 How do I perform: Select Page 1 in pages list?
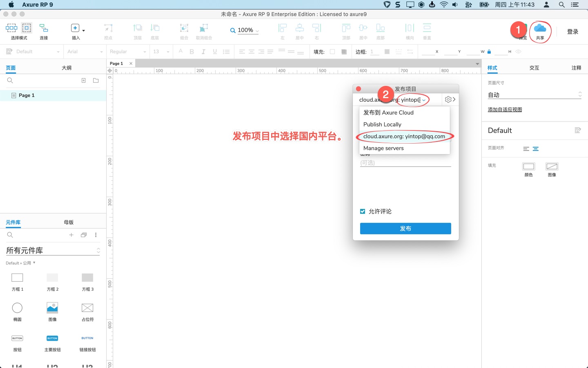click(53, 95)
